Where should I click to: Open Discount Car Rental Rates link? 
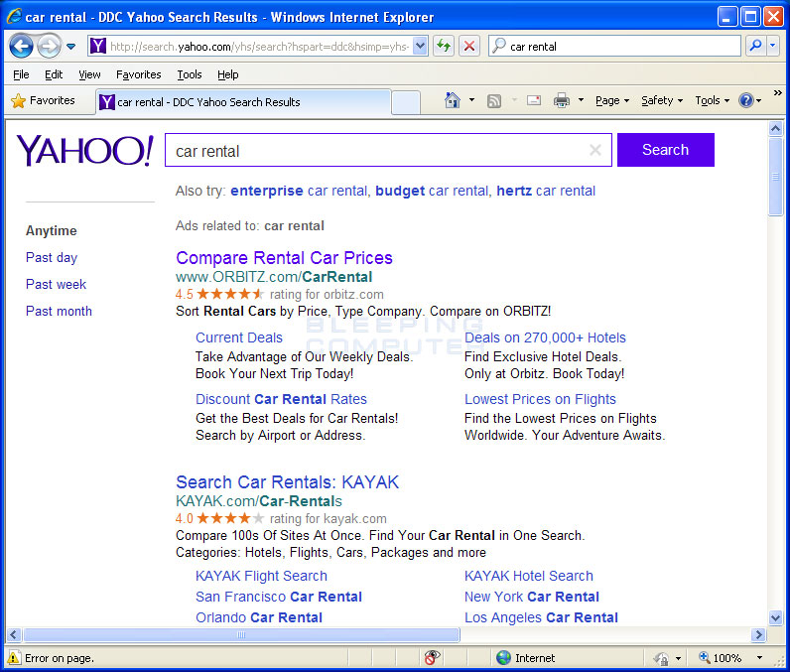click(x=281, y=399)
